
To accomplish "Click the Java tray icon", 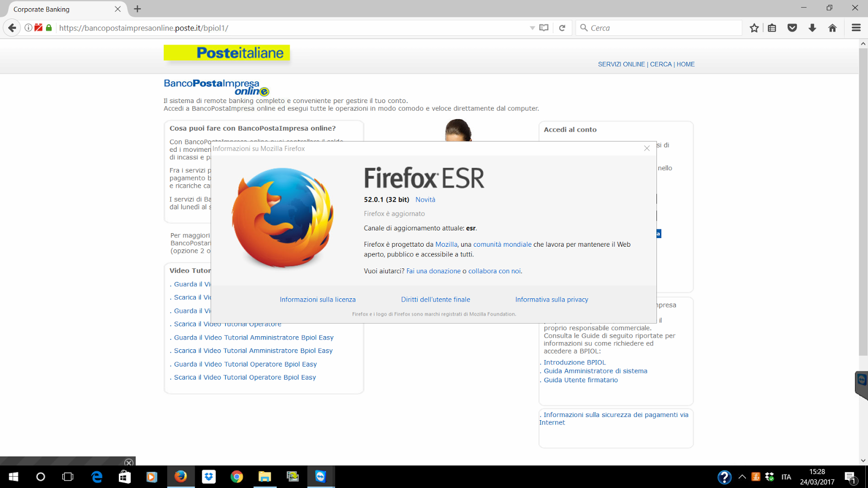I will click(x=756, y=477).
